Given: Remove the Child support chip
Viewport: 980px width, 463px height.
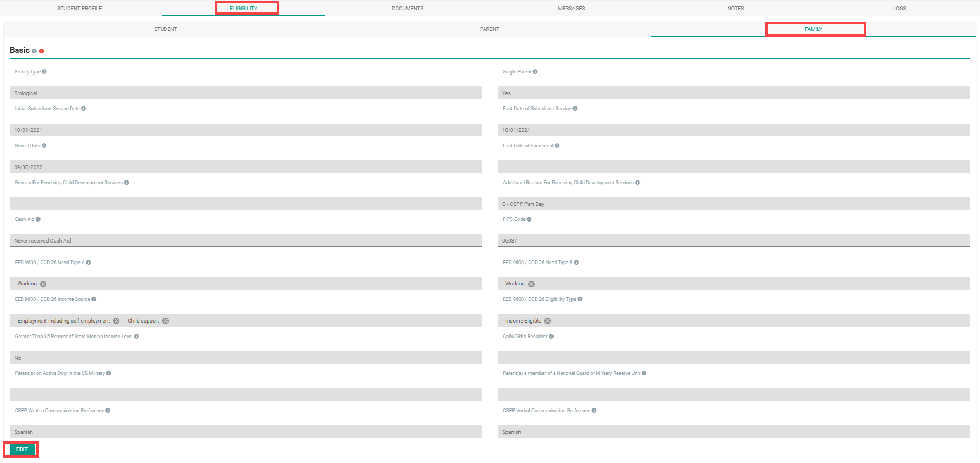Looking at the screenshot, I should click(165, 321).
